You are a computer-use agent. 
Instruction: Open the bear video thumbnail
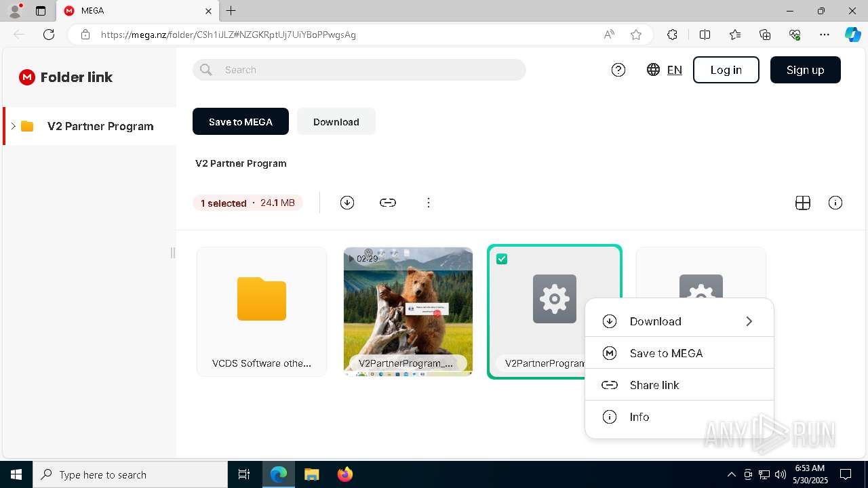pos(408,312)
